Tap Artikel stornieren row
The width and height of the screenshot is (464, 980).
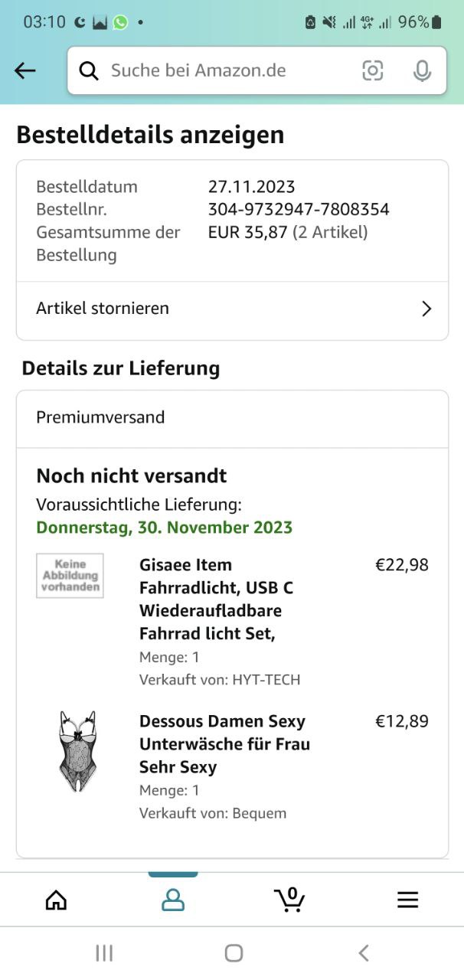click(230, 309)
